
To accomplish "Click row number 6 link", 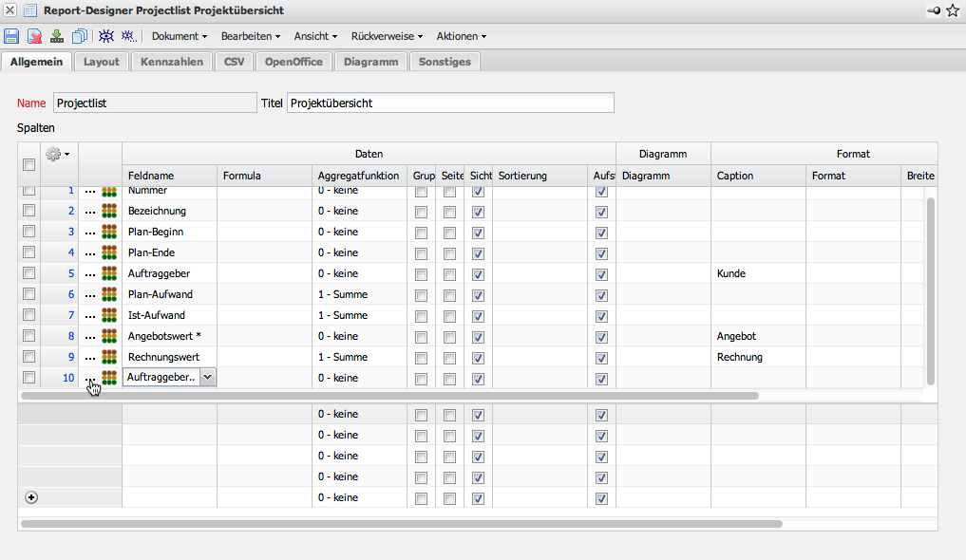I will click(x=70, y=294).
